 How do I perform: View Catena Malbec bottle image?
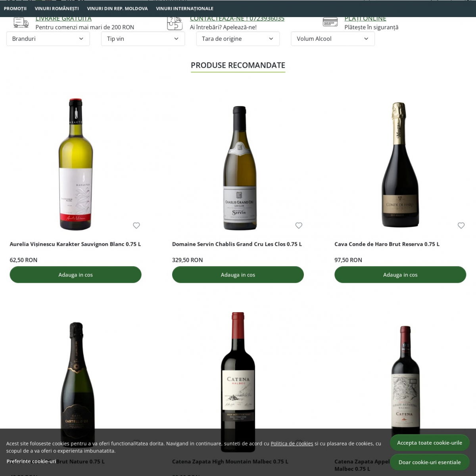[238, 382]
